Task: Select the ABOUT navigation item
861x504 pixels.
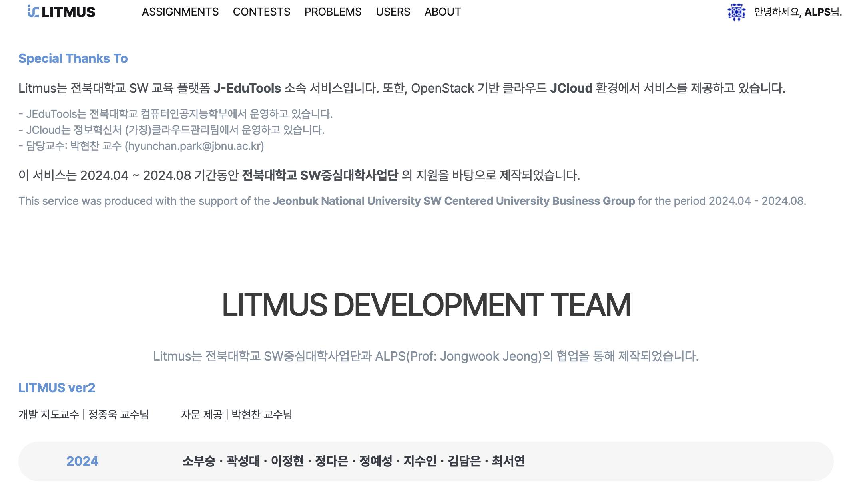Action: [442, 12]
